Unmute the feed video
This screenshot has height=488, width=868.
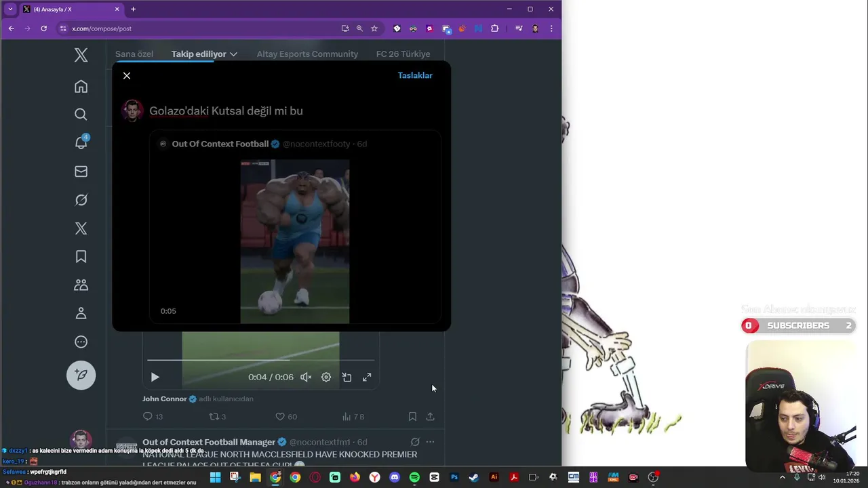tap(306, 378)
